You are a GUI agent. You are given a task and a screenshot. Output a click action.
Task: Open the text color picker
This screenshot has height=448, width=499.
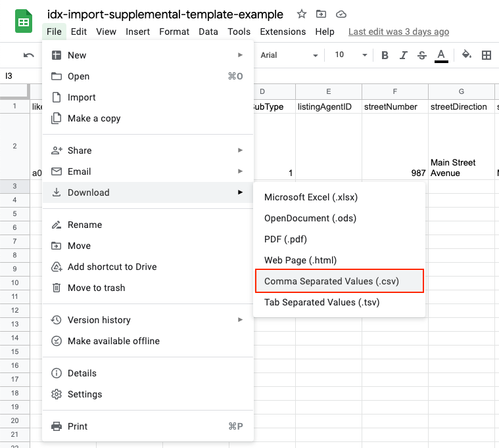[x=441, y=55]
